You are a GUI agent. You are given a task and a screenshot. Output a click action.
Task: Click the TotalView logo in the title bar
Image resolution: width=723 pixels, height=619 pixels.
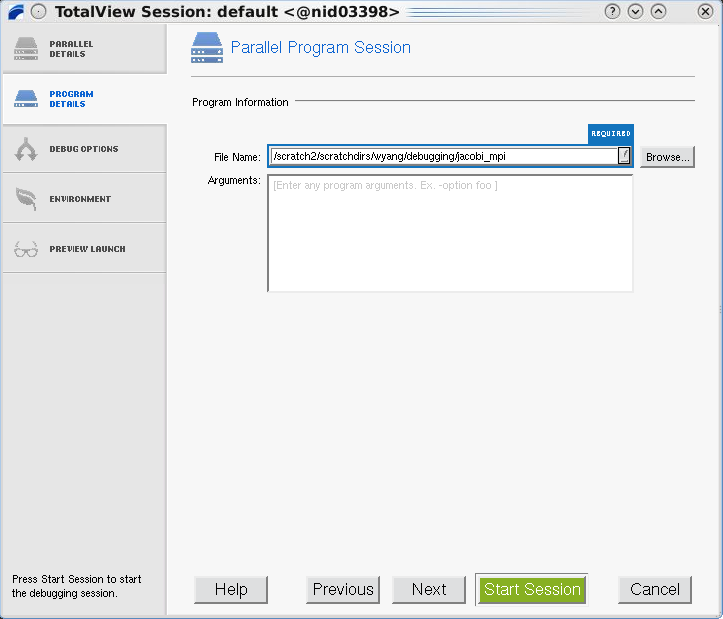[14, 12]
